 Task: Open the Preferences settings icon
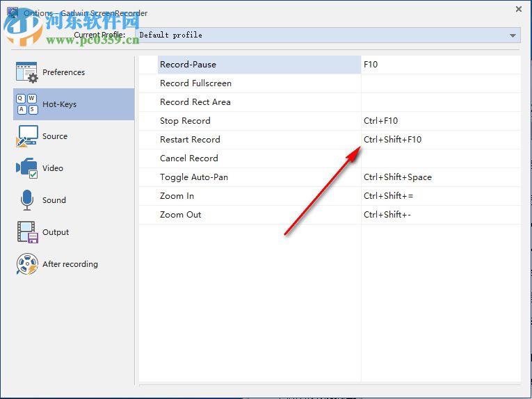27,72
